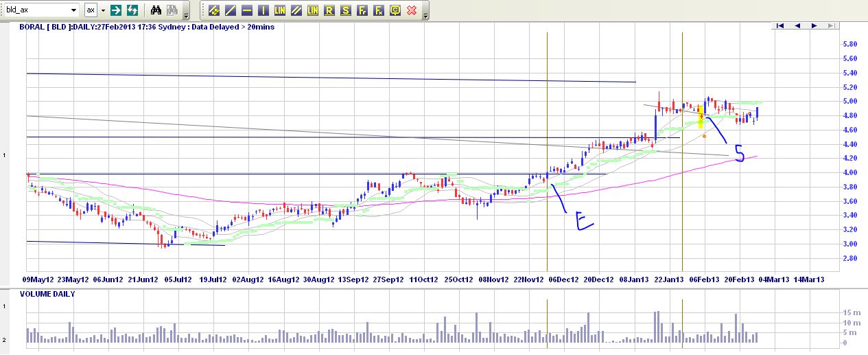
Task: Click the 3.00 price axis label
Action: [x=849, y=244]
